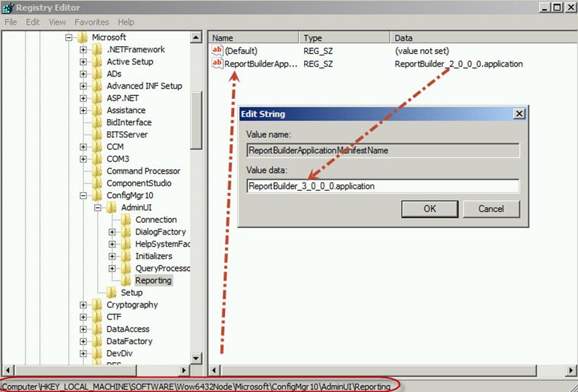Open the Favorites menu
The image size is (578, 392).
92,22
